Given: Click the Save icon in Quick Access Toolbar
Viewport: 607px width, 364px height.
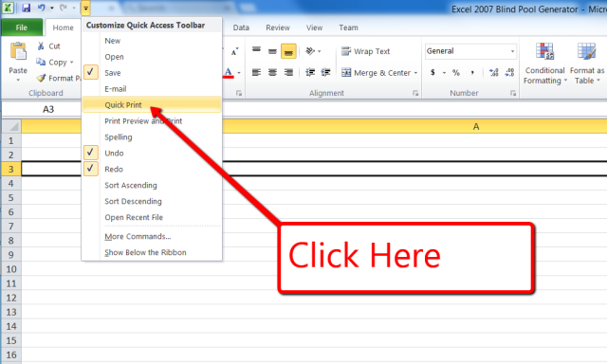Looking at the screenshot, I should [x=26, y=8].
